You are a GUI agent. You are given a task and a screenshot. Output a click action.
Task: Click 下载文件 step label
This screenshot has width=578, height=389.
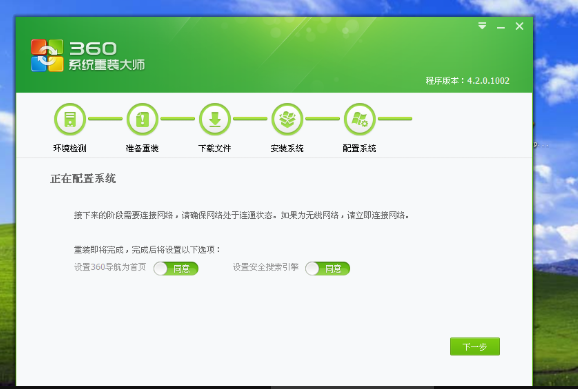tap(215, 148)
